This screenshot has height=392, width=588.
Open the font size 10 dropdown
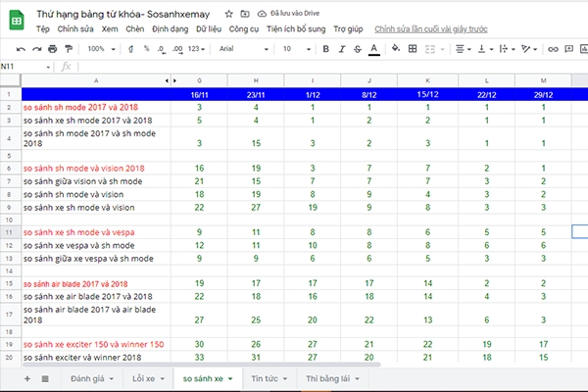297,49
